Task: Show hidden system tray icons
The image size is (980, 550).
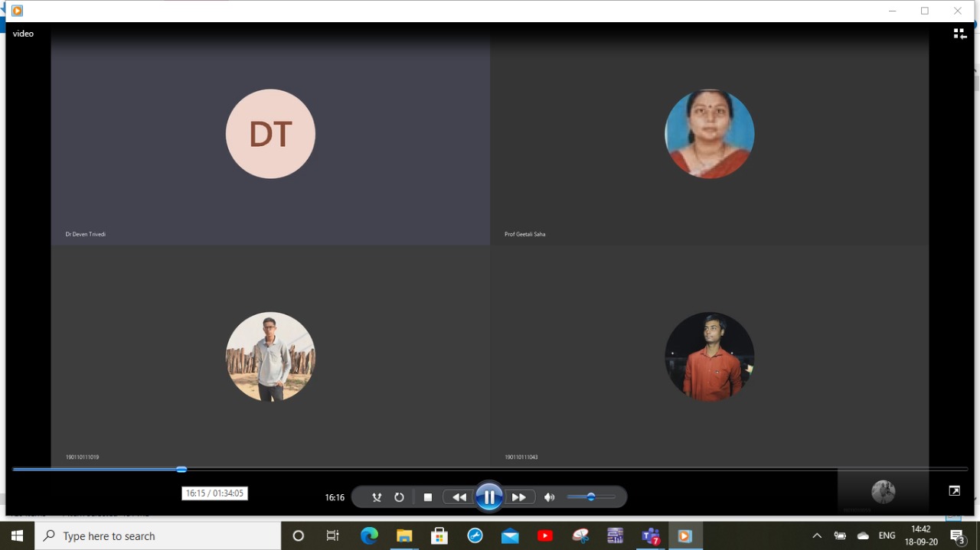Action: tap(817, 536)
